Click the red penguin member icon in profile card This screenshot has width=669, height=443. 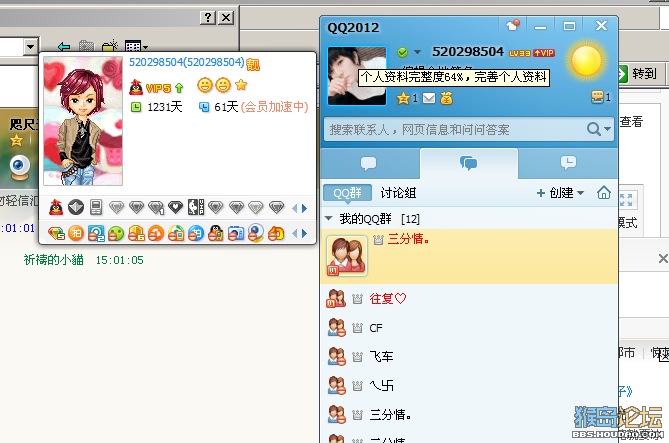[x=56, y=207]
